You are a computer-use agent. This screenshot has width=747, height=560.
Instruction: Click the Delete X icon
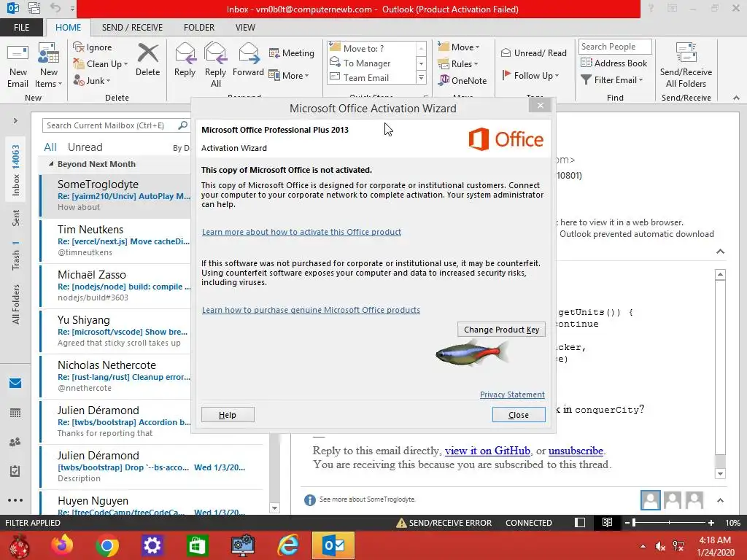pos(147,53)
